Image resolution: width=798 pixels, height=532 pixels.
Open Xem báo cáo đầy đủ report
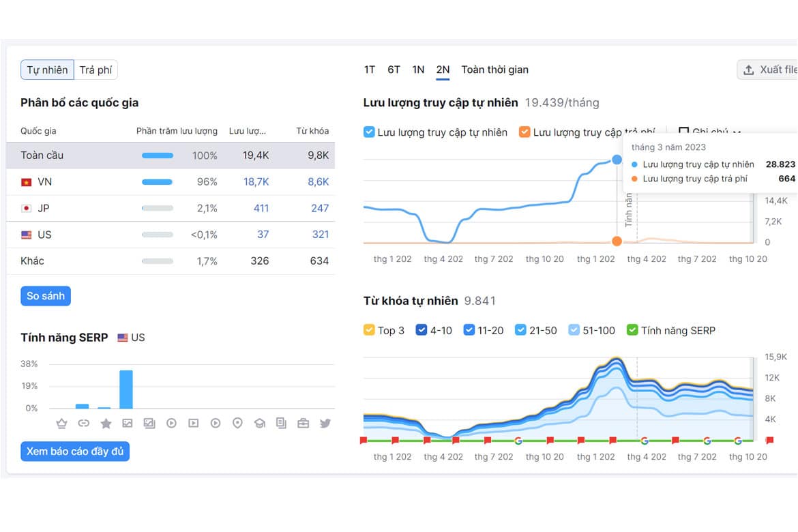point(75,451)
